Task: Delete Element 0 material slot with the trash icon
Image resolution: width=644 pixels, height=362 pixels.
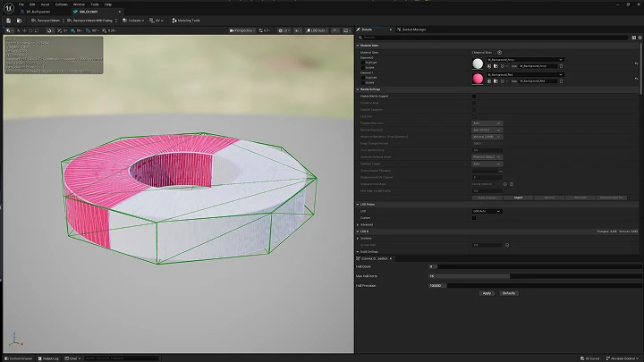Action: 561,66
